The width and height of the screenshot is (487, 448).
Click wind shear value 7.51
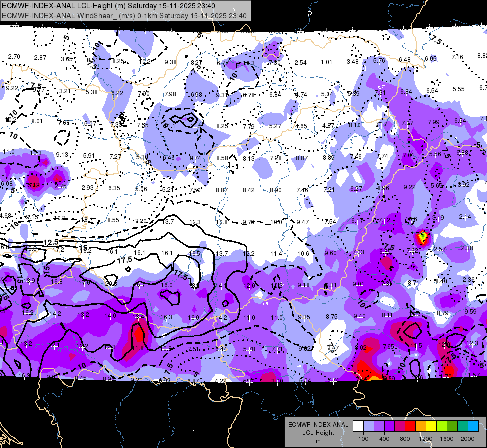[x=194, y=349]
